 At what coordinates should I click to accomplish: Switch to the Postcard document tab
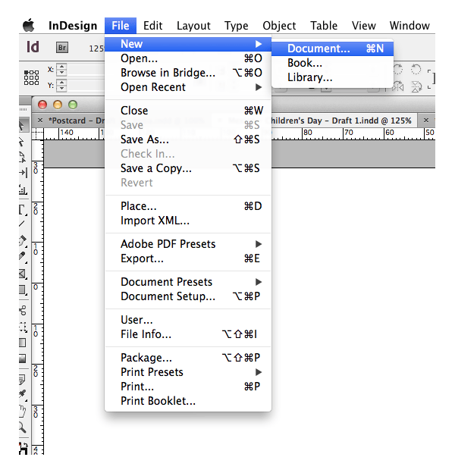(77, 121)
